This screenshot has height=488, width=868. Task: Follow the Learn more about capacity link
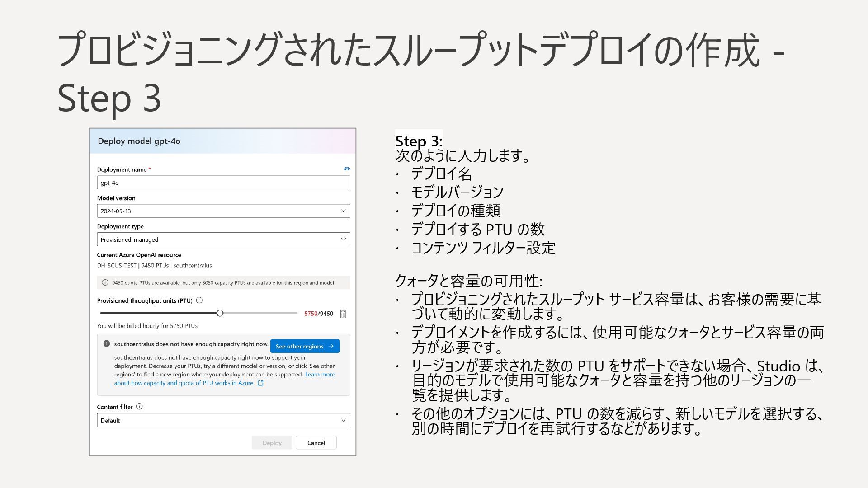pyautogui.click(x=320, y=375)
